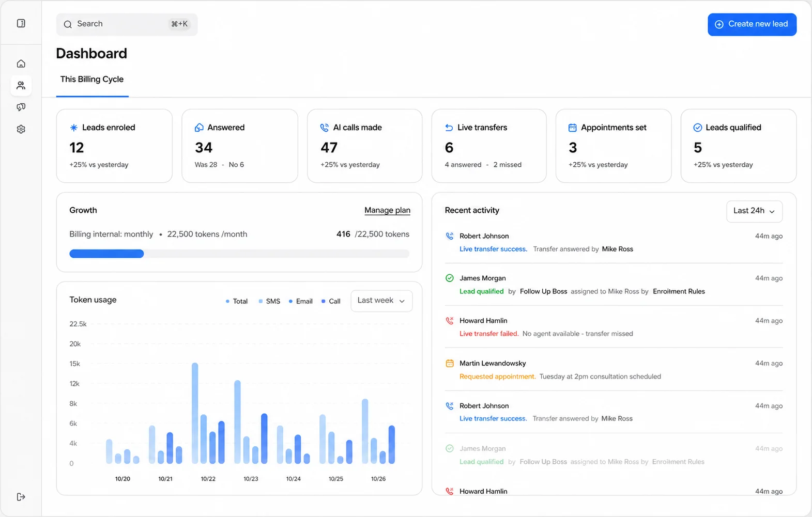Click the 'Was 28' text
The height and width of the screenshot is (517, 812).
click(x=206, y=165)
